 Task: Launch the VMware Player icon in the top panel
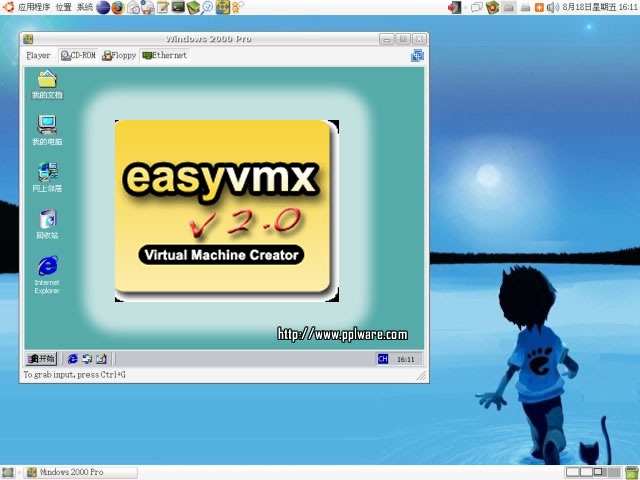click(222, 7)
